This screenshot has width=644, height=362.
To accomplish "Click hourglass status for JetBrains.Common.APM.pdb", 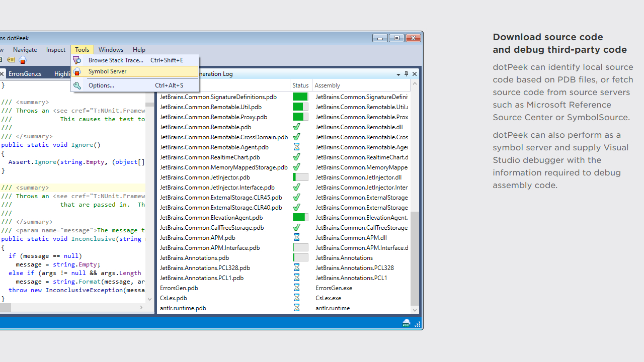I will 297,238.
